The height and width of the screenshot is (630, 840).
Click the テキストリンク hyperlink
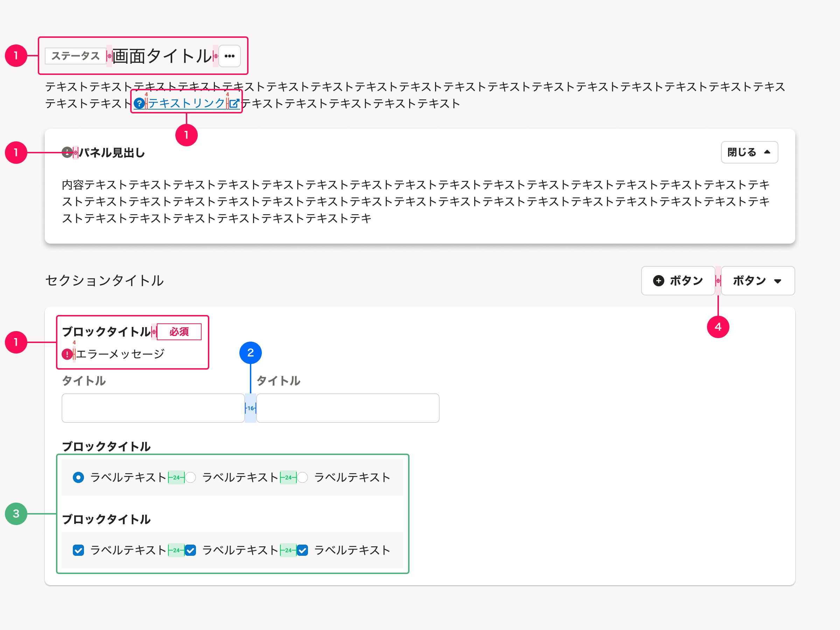186,103
